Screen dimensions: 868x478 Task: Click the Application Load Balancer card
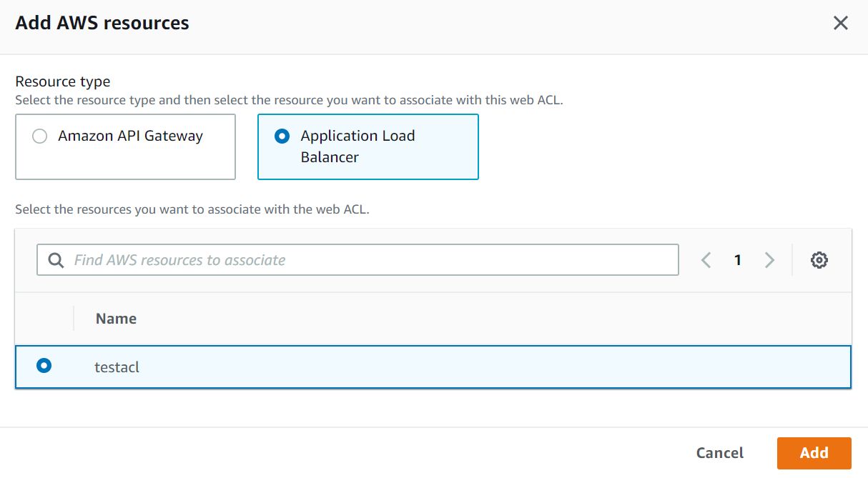pyautogui.click(x=368, y=146)
